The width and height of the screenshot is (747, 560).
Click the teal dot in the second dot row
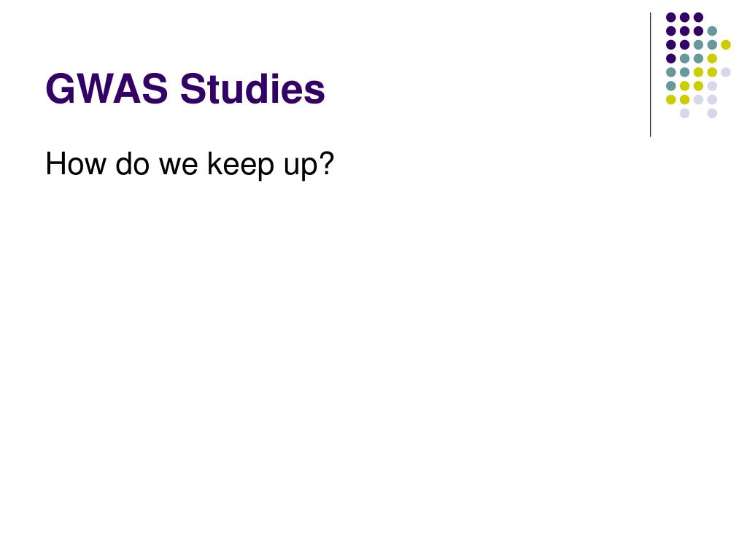(x=712, y=31)
